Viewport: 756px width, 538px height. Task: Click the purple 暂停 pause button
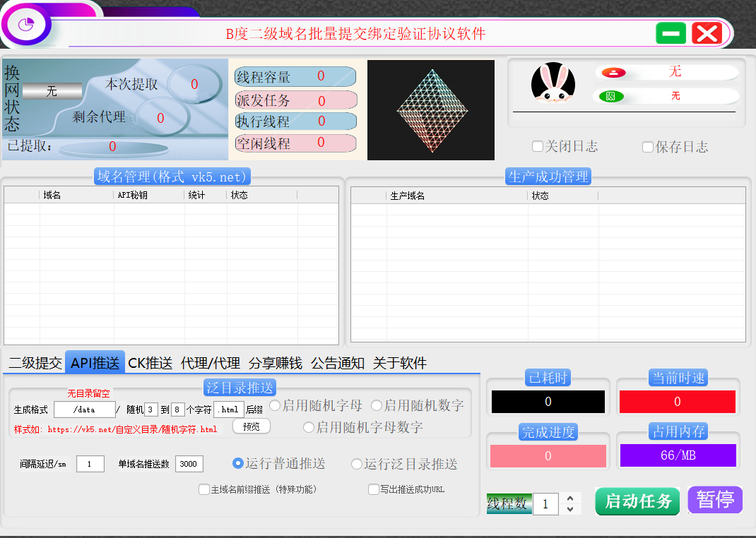tap(714, 500)
